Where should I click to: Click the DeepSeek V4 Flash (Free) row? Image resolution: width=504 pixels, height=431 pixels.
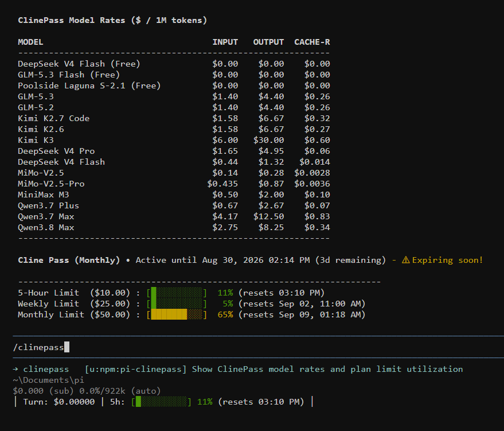174,64
